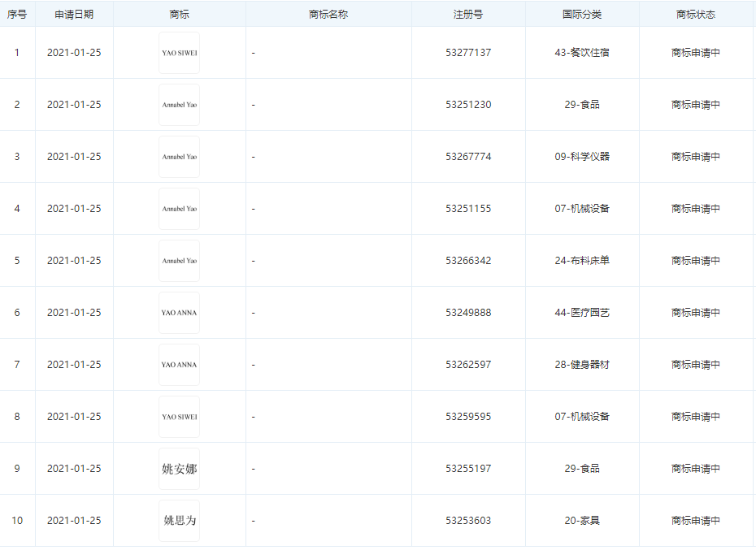The height and width of the screenshot is (550, 756).
Task: Open the YAO SIWEI thumbnail in row 8
Action: [180, 417]
